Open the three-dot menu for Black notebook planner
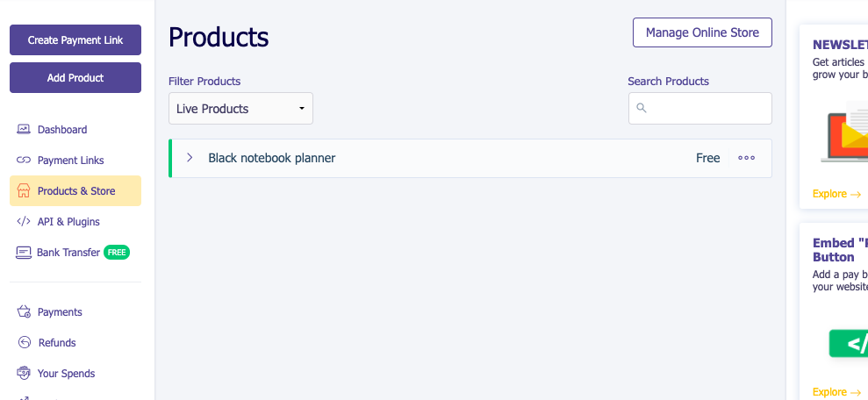The height and width of the screenshot is (400, 868). [746, 159]
